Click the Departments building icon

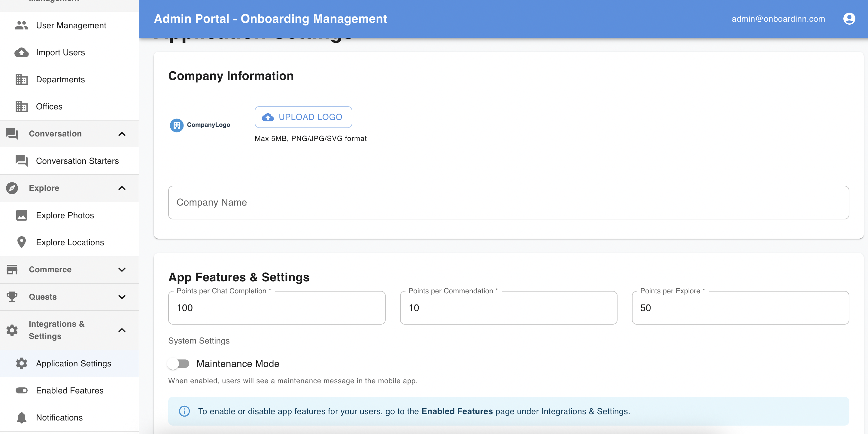(x=21, y=79)
